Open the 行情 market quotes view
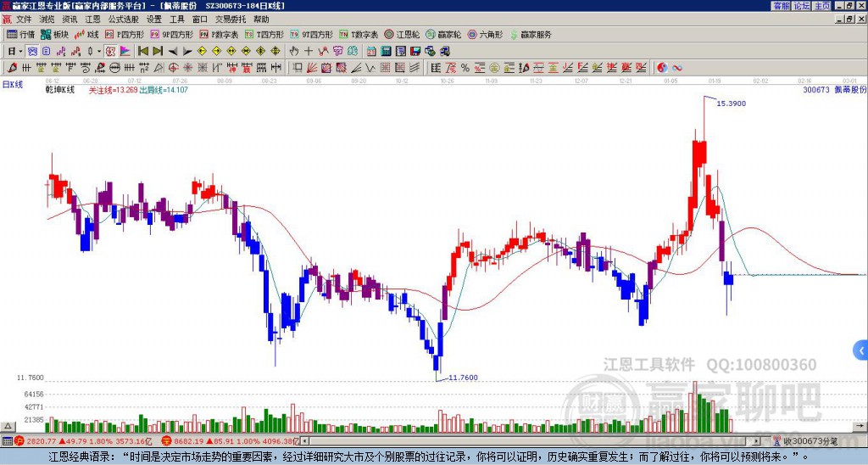The width and height of the screenshot is (868, 465). pos(20,34)
